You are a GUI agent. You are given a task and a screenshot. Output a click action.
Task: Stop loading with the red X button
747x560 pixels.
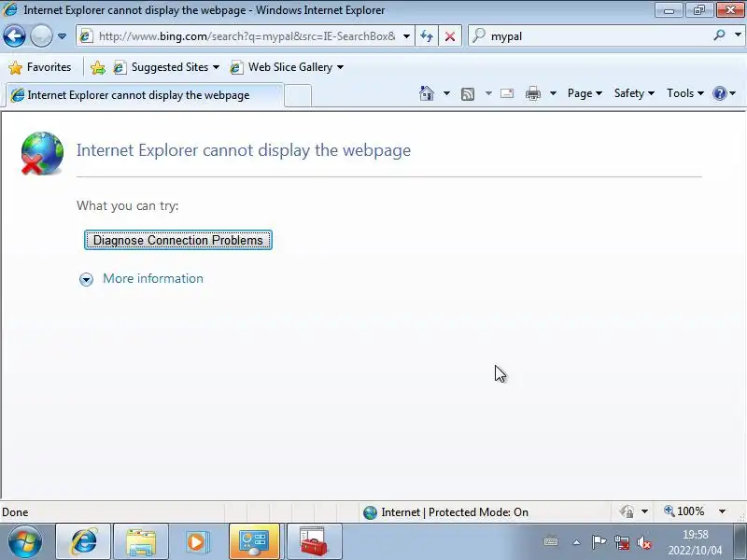click(x=450, y=36)
